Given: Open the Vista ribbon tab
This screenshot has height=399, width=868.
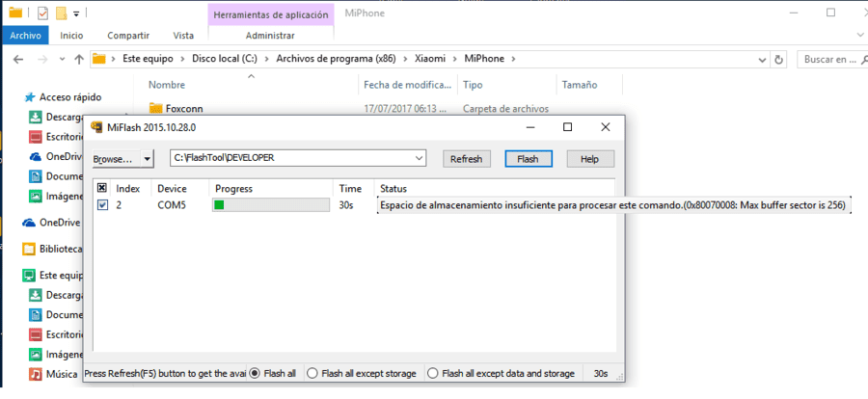Looking at the screenshot, I should (183, 36).
